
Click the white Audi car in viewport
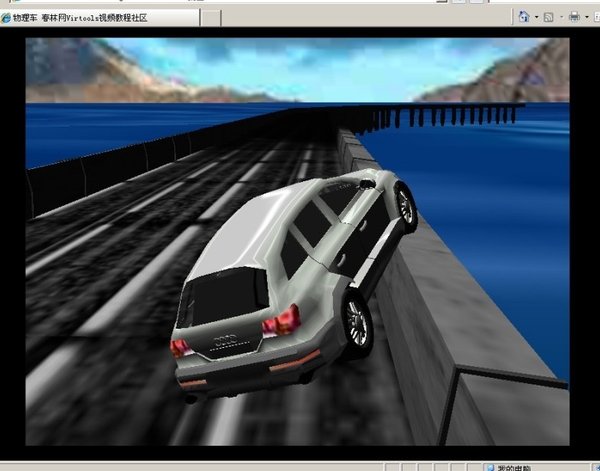click(293, 285)
